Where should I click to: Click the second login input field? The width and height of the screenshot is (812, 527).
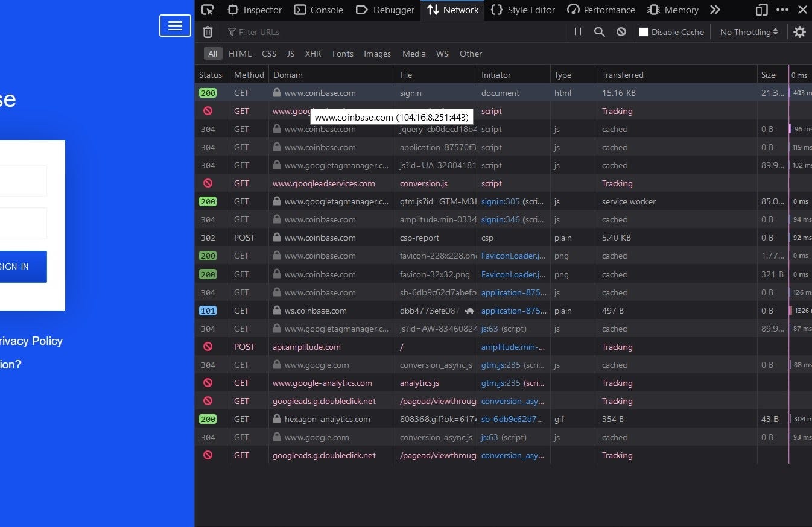(23, 223)
